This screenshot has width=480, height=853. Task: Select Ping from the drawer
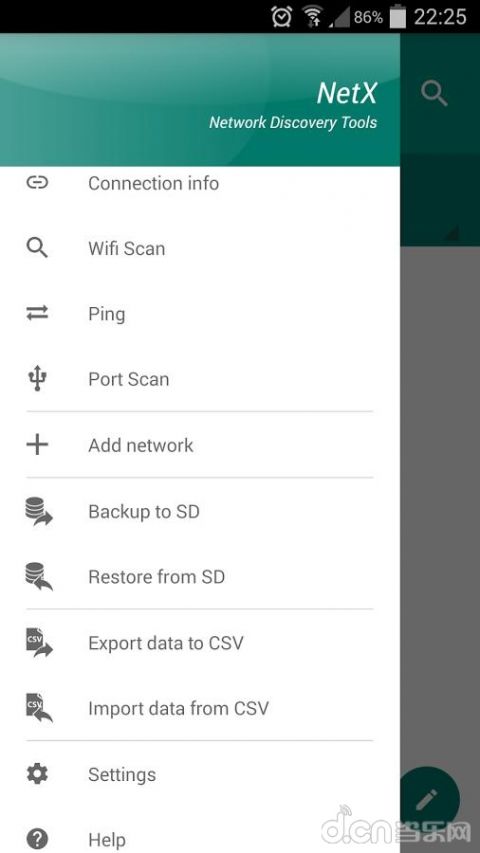[199, 313]
